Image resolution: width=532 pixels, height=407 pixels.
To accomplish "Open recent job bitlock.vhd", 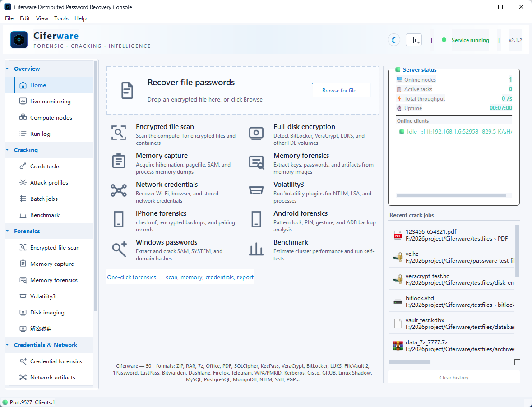I will [452, 301].
